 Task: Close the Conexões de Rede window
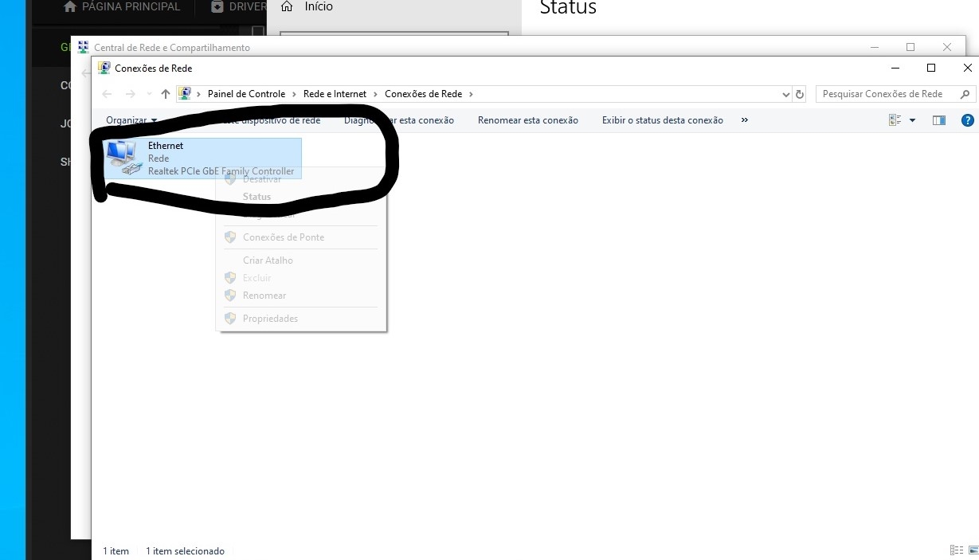point(967,69)
